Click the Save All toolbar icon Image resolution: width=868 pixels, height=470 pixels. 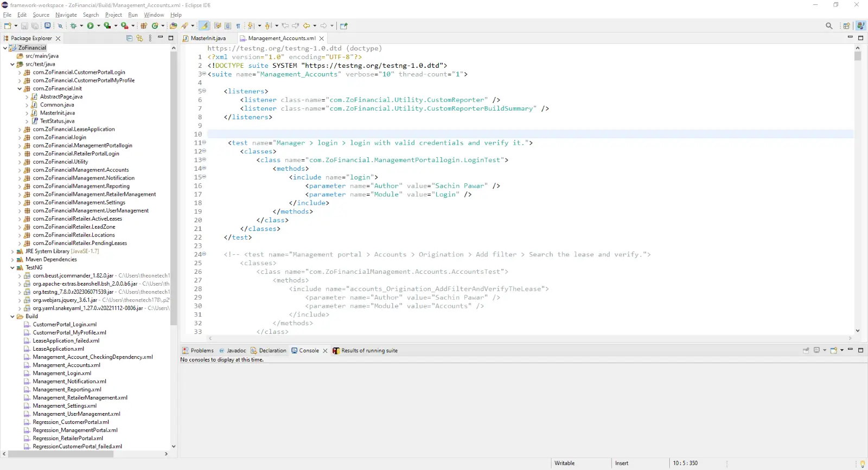click(35, 25)
